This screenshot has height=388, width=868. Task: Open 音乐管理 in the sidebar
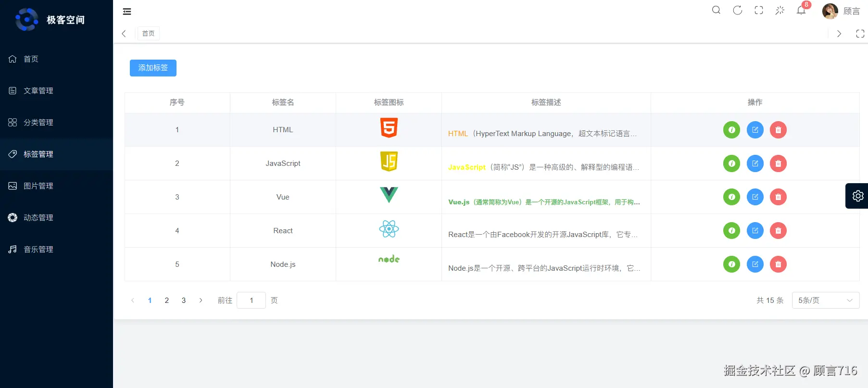[x=56, y=249]
